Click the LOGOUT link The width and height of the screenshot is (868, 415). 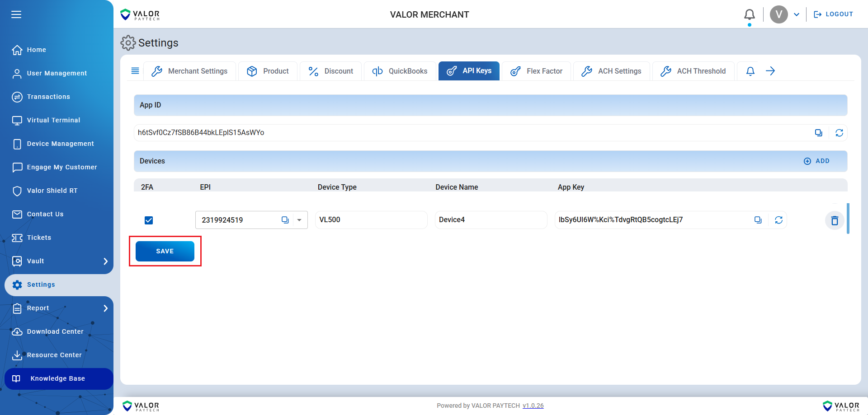833,14
